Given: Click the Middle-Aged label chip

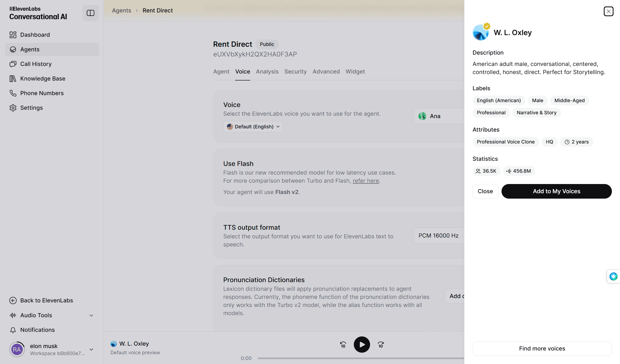Looking at the screenshot, I should point(569,101).
